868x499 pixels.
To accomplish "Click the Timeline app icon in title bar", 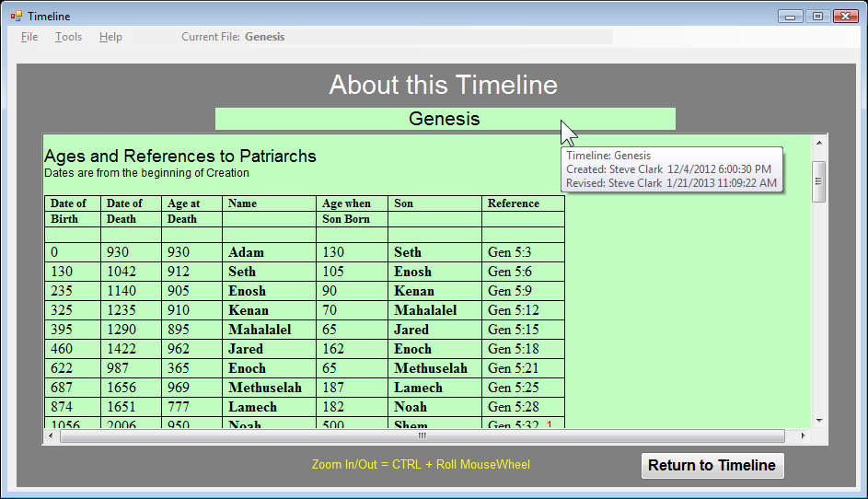I will tap(16, 16).
